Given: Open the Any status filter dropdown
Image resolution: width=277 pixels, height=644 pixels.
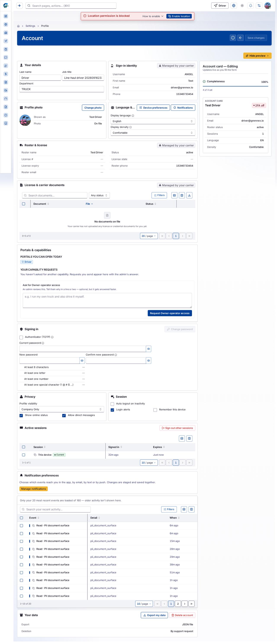Looking at the screenshot, I should point(99,195).
